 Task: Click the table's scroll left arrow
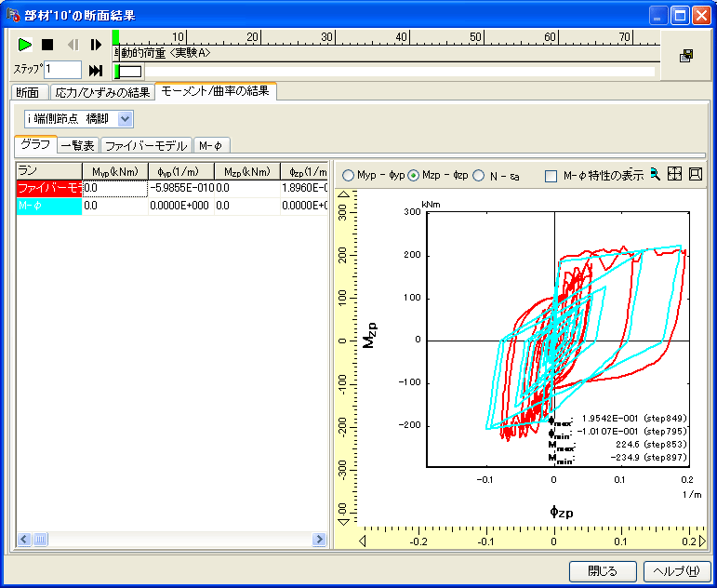pos(24,540)
